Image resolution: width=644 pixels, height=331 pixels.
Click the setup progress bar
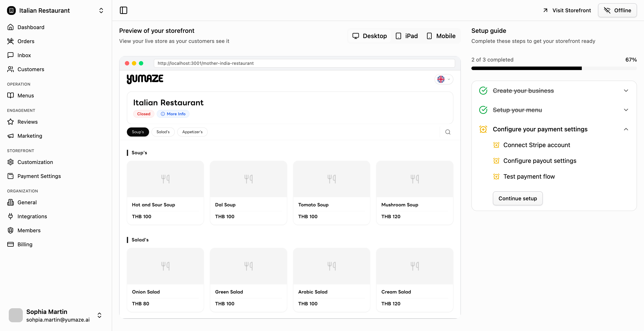coord(554,68)
